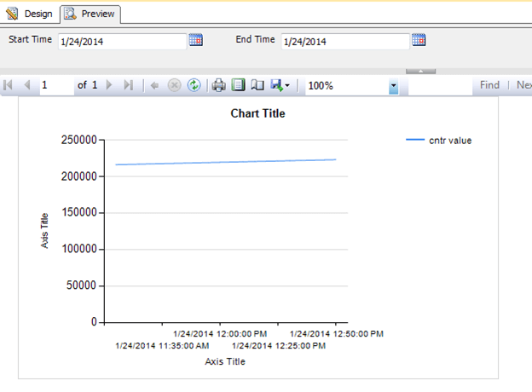
Task: Click the cntr value legend entry
Action: pyautogui.click(x=439, y=141)
